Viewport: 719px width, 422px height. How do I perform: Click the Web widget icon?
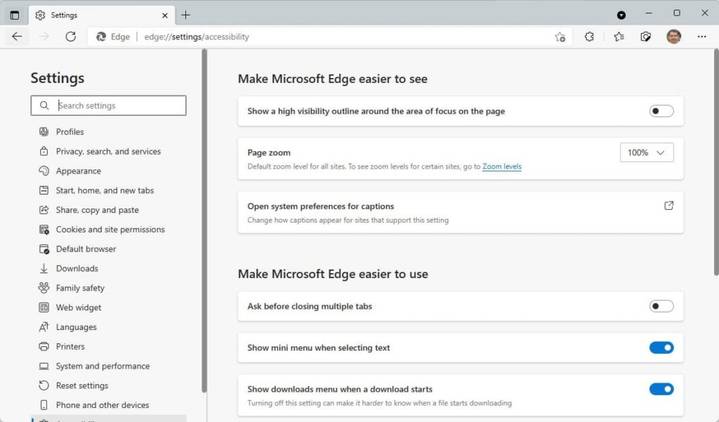[44, 307]
